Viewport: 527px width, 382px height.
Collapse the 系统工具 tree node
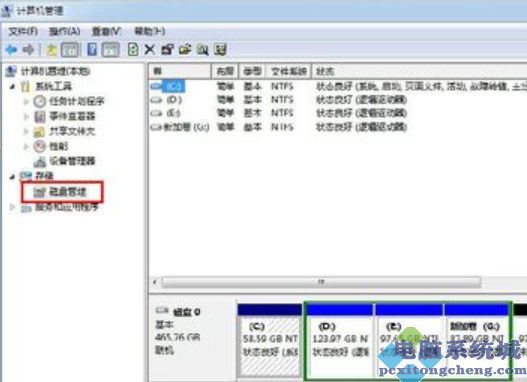click(12, 87)
